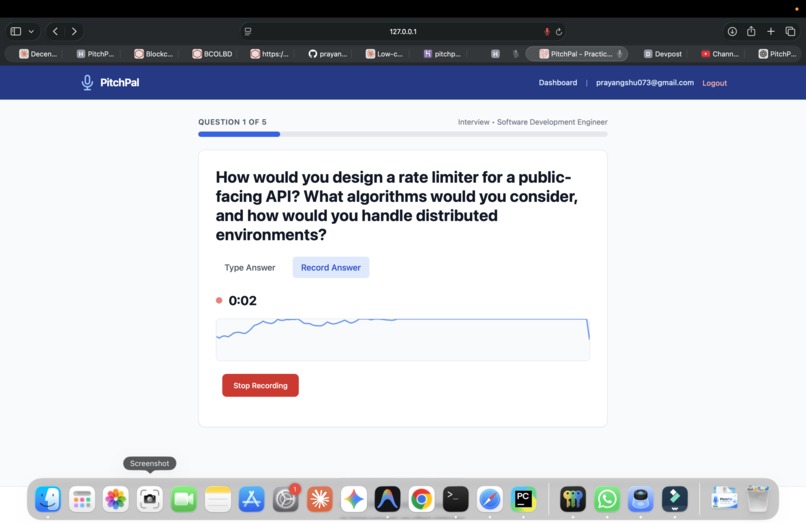The width and height of the screenshot is (806, 523).
Task: Click the microphone icon on PitchPal - Practic... tab
Action: coord(619,53)
